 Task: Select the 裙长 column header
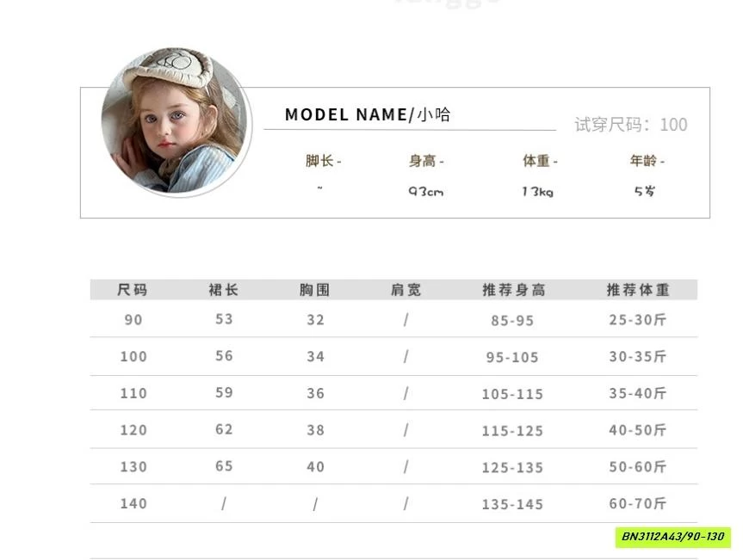point(224,290)
